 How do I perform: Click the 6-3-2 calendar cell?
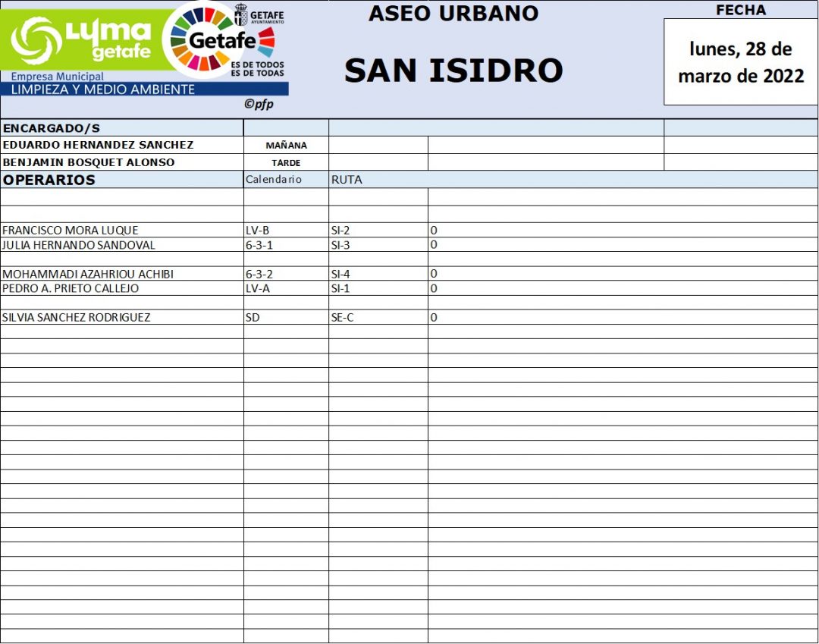pyautogui.click(x=259, y=274)
